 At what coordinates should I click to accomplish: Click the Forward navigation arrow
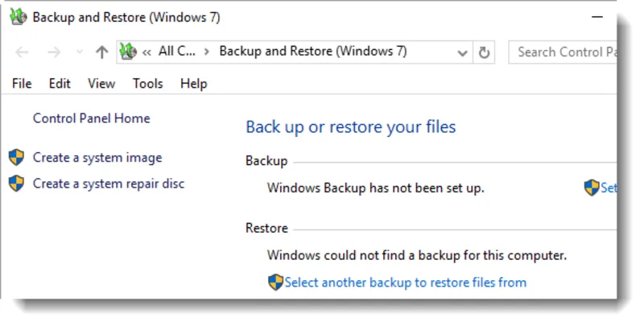coord(54,52)
